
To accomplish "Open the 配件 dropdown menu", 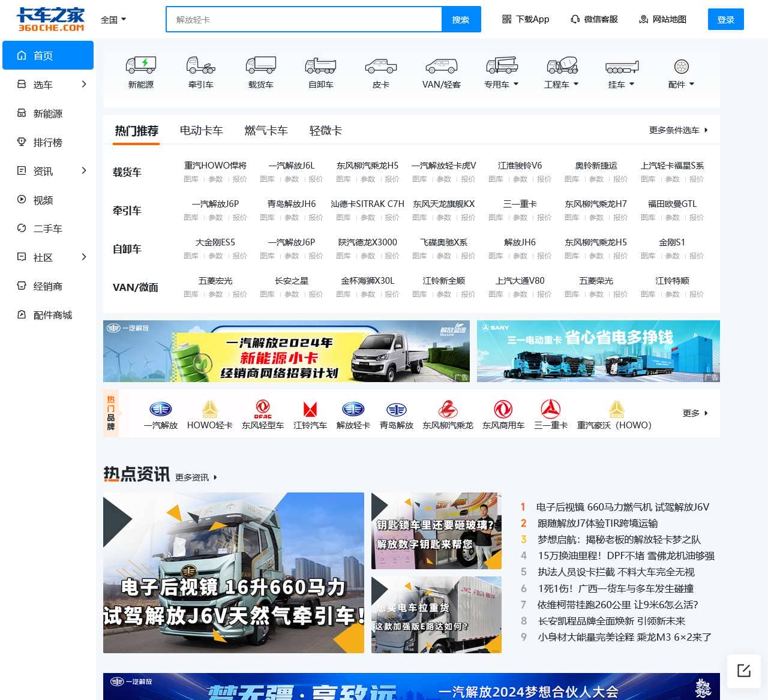I will (x=681, y=85).
